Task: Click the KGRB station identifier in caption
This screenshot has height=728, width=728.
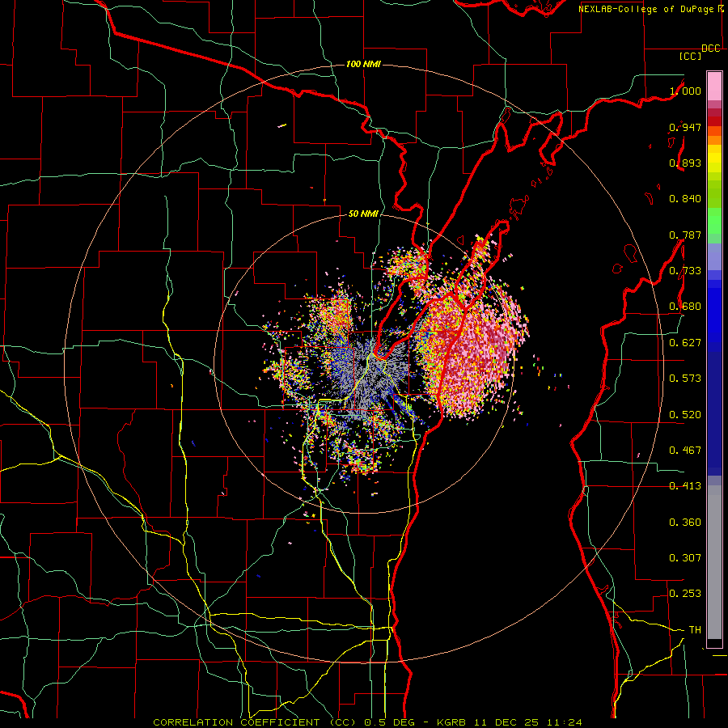Action: pyautogui.click(x=453, y=722)
